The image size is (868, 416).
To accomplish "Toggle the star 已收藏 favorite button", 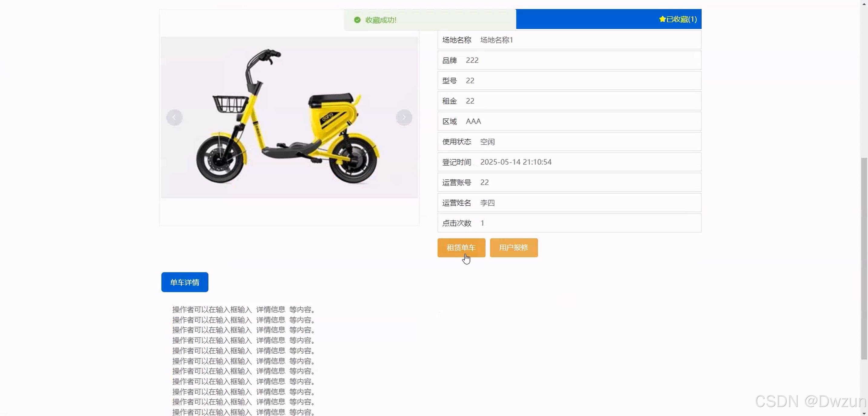I will coord(678,19).
